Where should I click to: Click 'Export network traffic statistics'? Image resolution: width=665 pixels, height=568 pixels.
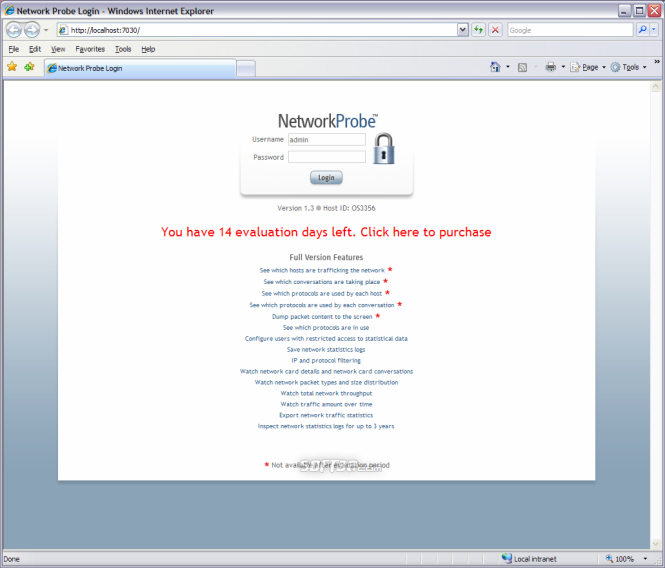326,415
